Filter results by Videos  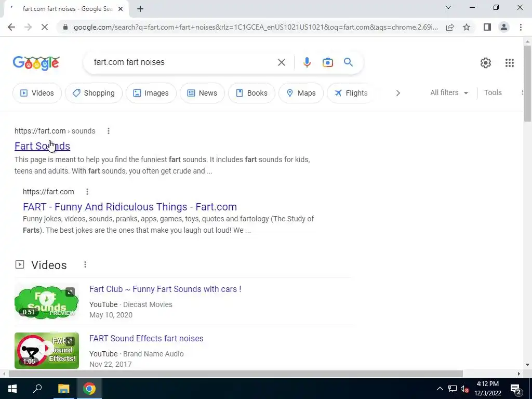pos(37,93)
